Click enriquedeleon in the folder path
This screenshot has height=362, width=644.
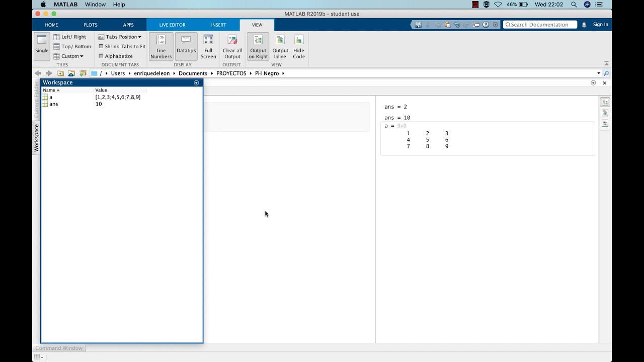tap(152, 73)
